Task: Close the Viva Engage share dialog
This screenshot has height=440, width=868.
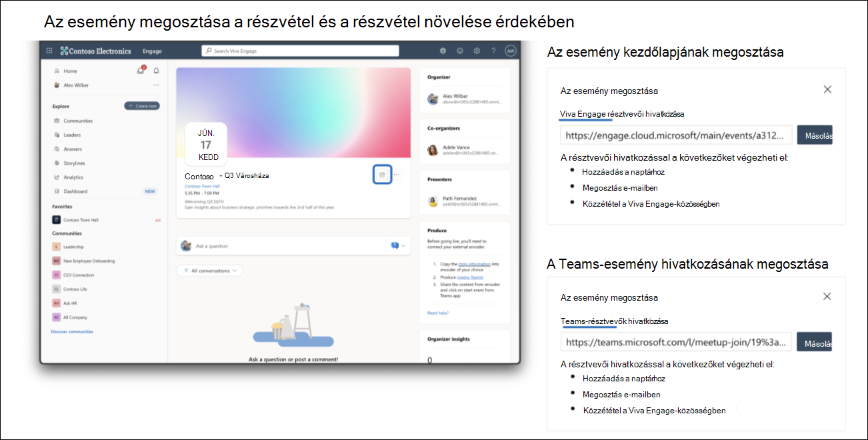Action: point(827,89)
